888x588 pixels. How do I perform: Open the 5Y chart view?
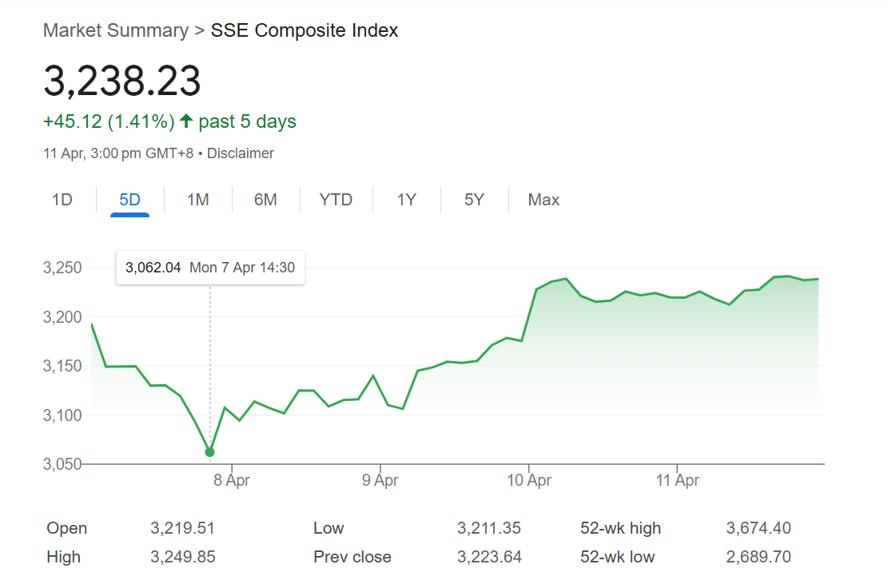[473, 200]
